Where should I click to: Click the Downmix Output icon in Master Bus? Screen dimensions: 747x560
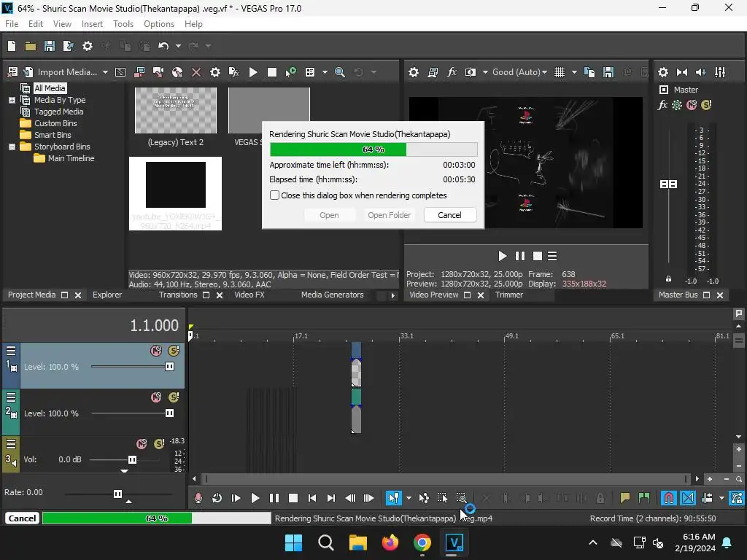pos(682,72)
